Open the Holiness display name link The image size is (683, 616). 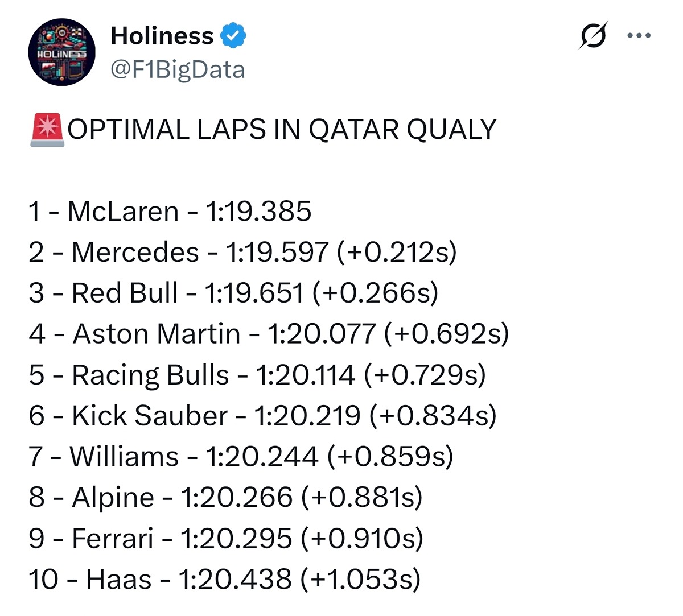click(162, 36)
